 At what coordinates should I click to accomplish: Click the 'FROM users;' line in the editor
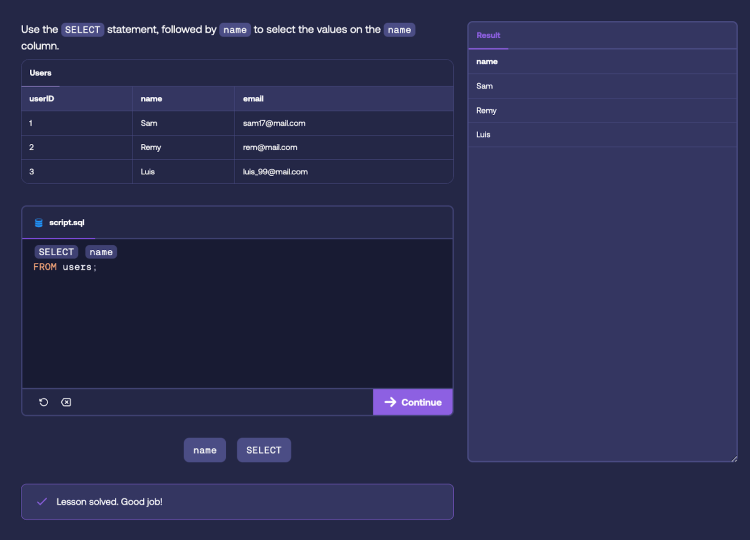(65, 267)
